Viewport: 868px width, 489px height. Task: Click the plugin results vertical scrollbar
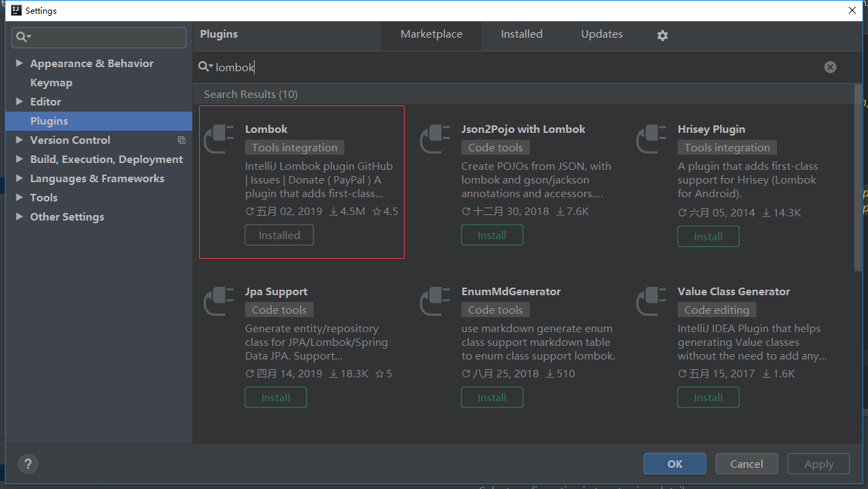point(858,178)
